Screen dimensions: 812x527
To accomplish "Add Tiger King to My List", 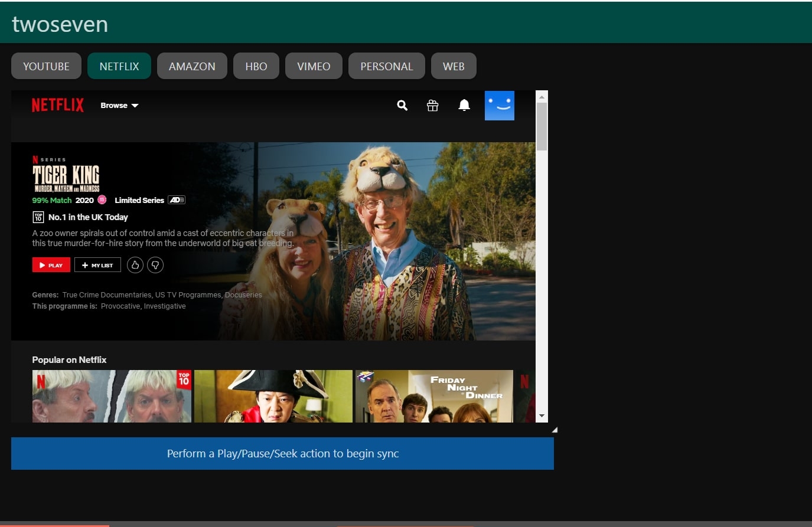I will coord(97,265).
